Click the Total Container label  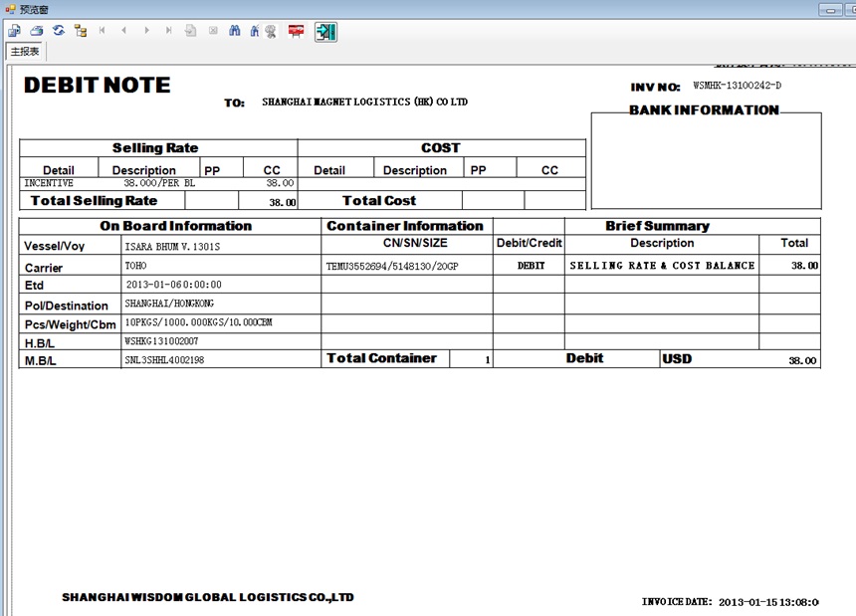[x=381, y=358]
